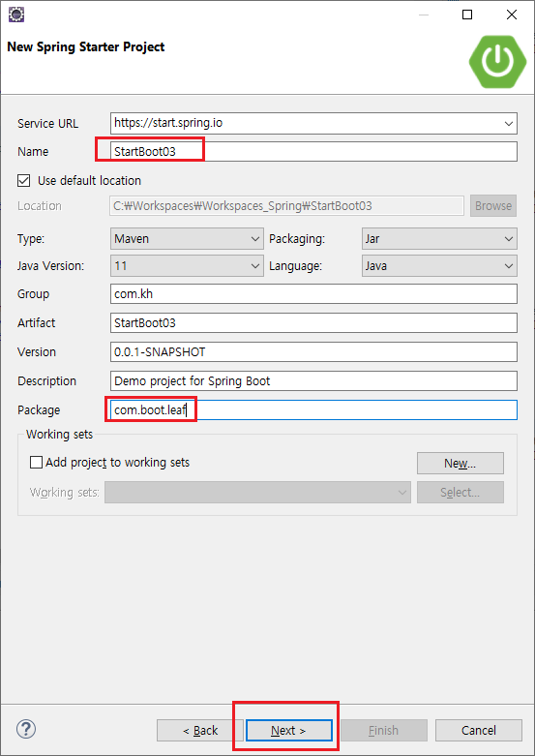Focus the Version field 0.0.1-SNAPSHOT
This screenshot has height=756, width=535.
[x=313, y=351]
